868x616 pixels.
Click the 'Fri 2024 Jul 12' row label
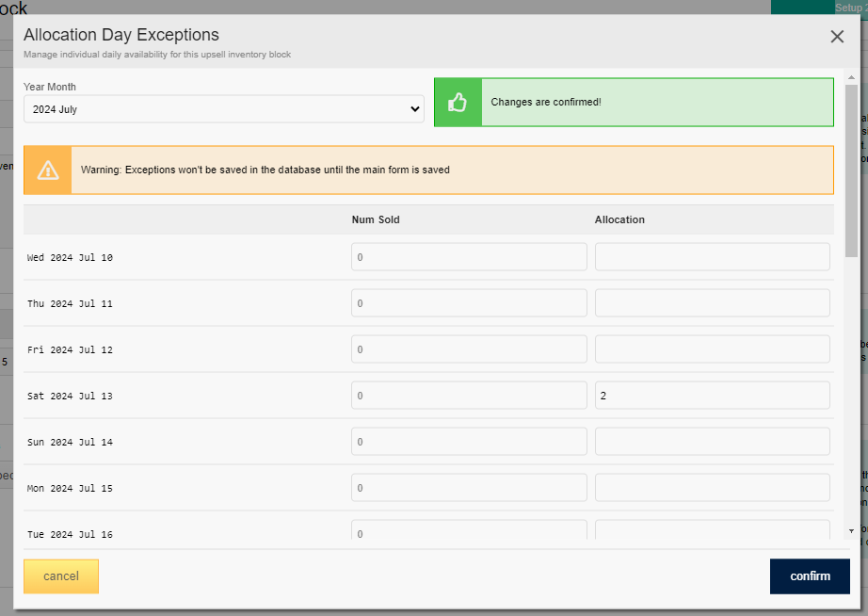coord(70,350)
